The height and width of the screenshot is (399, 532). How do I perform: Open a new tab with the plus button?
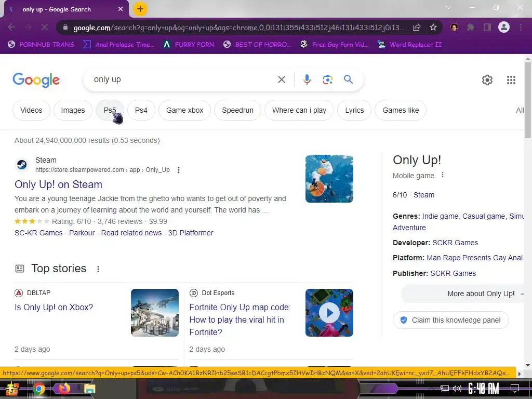coord(140,9)
